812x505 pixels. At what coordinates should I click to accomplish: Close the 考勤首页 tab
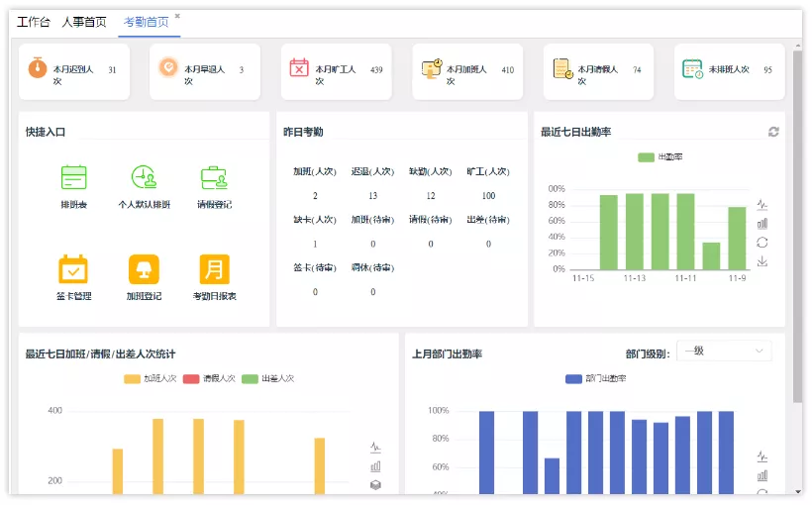tap(177, 16)
